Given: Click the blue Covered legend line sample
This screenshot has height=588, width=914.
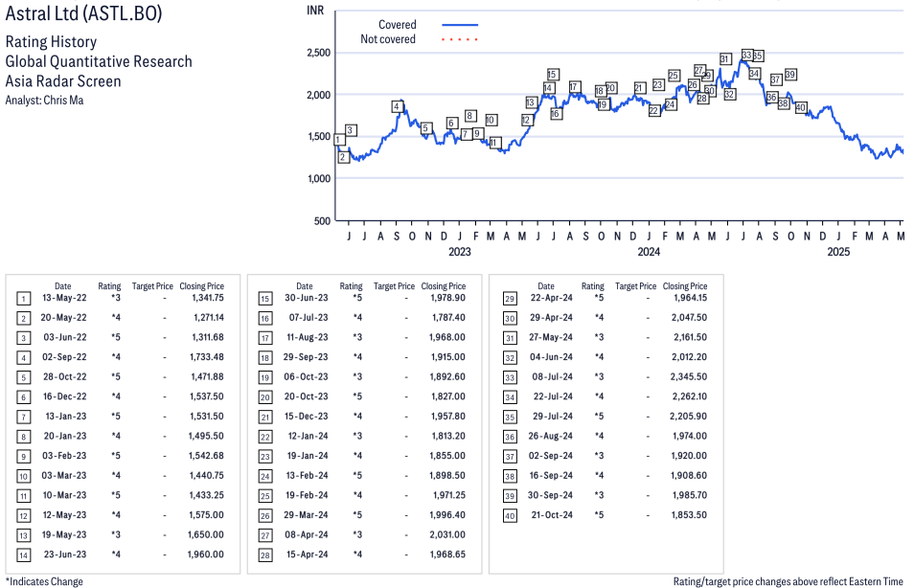Looking at the screenshot, I should (460, 25).
